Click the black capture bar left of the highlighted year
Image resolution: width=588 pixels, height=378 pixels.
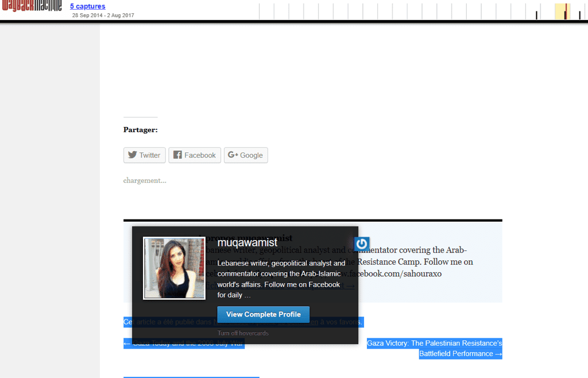(x=536, y=15)
